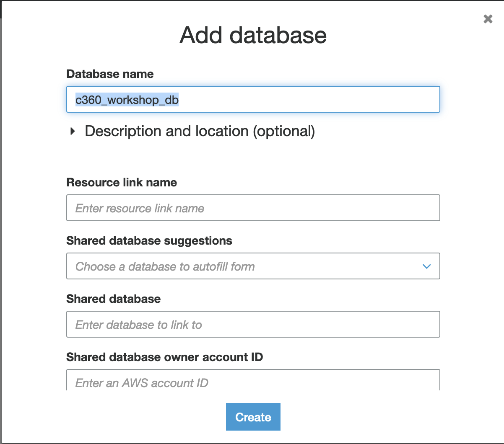This screenshot has width=504, height=444.
Task: Click the 'Shared database suggestions' label
Action: (149, 241)
